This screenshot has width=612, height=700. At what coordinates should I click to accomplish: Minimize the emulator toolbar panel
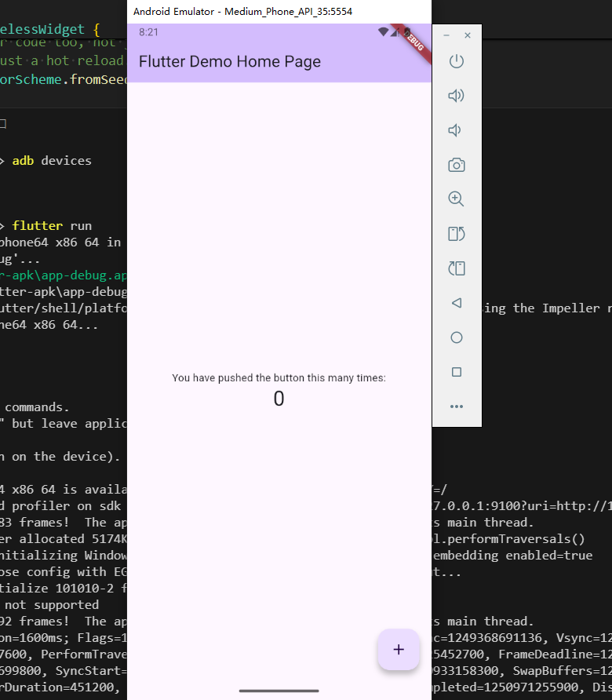pyautogui.click(x=446, y=35)
